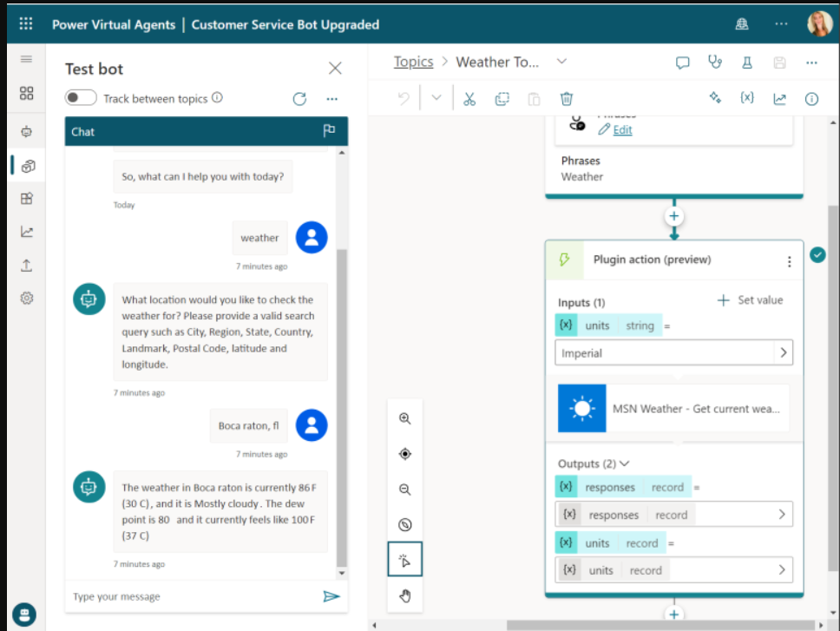This screenshot has width=840, height=631.
Task: Reset canvas view icon
Action: pos(405,524)
